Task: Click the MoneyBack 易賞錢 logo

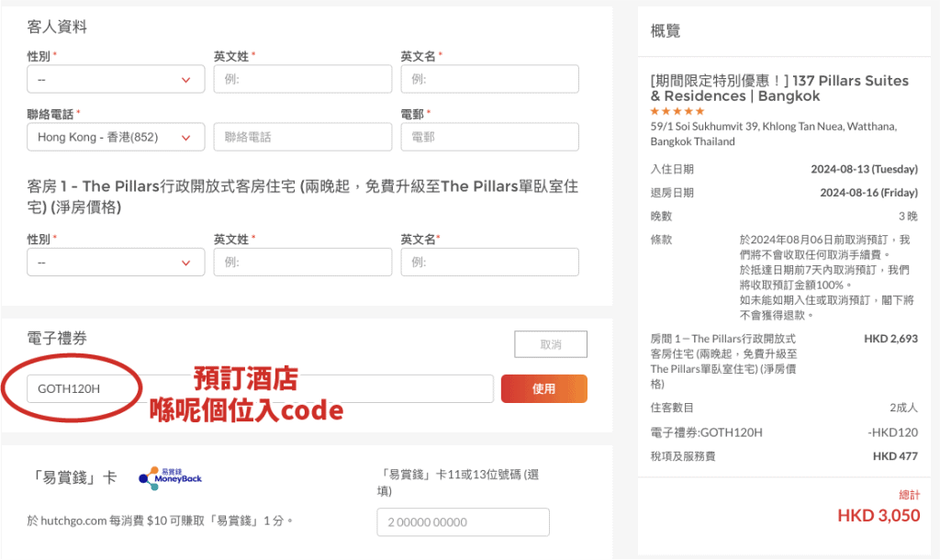Action: coord(170,477)
